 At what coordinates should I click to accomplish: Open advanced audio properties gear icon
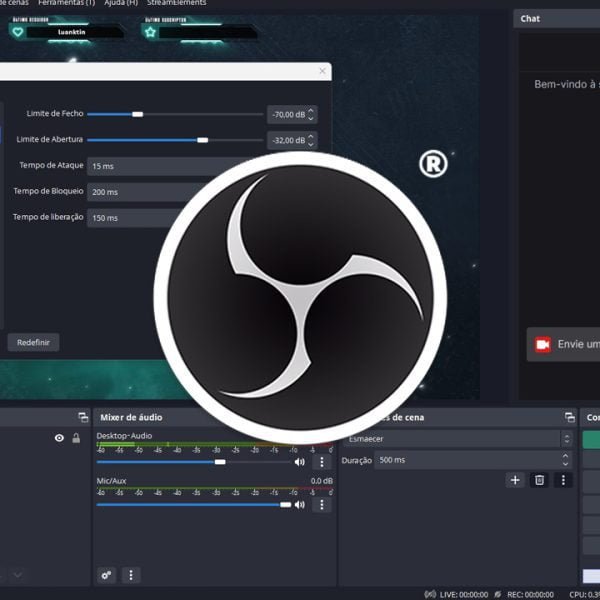(x=107, y=575)
